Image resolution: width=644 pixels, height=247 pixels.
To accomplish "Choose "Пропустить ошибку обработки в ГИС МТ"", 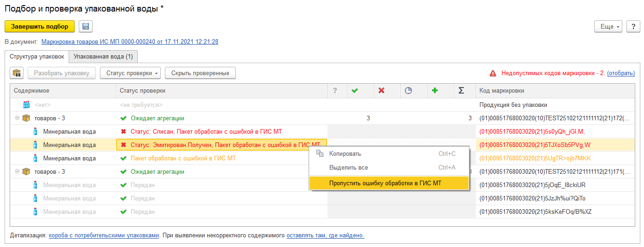I will (x=385, y=183).
